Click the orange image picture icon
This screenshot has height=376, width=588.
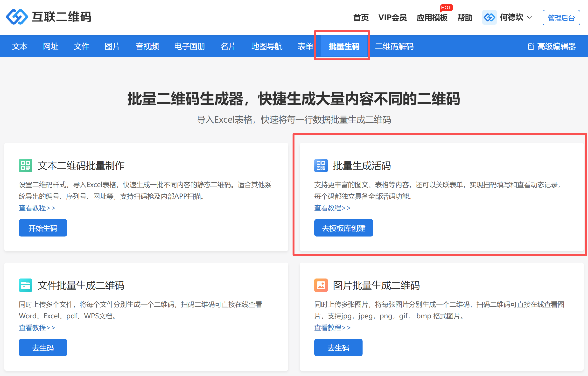click(x=321, y=285)
